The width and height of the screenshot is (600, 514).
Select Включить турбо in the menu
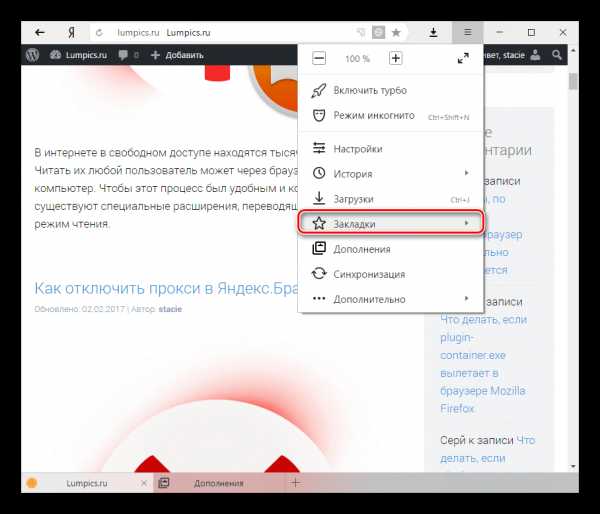point(391,91)
